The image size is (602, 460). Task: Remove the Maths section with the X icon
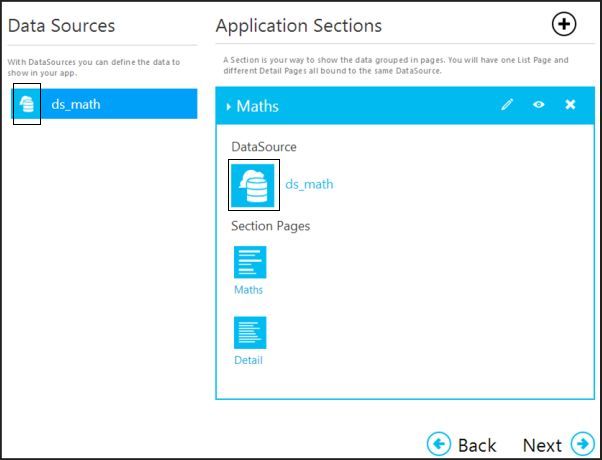(x=570, y=105)
